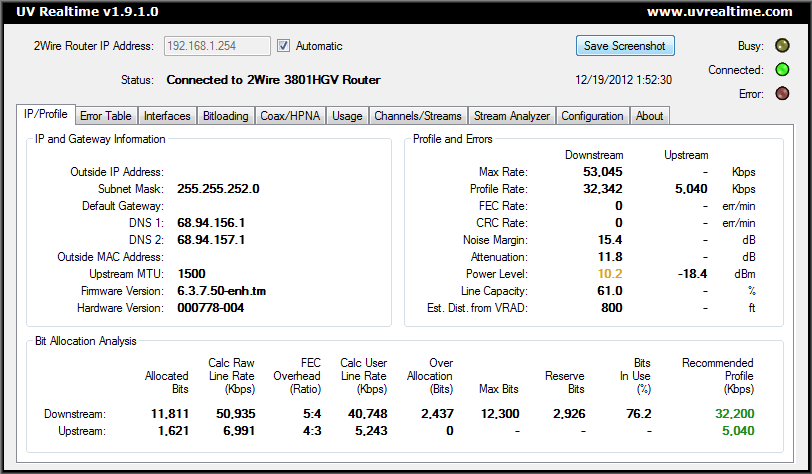The width and height of the screenshot is (812, 474).
Task: Show the About tab
Action: (649, 116)
